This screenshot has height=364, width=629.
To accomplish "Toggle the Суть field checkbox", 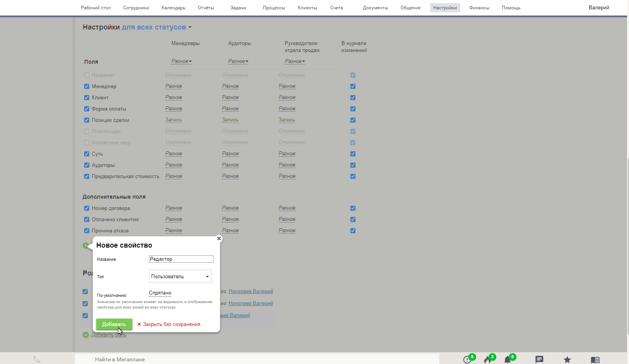I will pos(87,154).
